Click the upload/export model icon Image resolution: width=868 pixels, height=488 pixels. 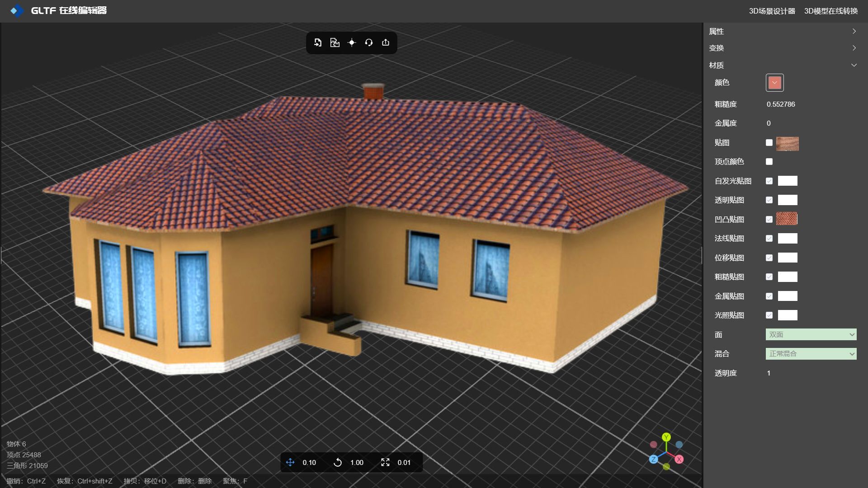tap(386, 42)
